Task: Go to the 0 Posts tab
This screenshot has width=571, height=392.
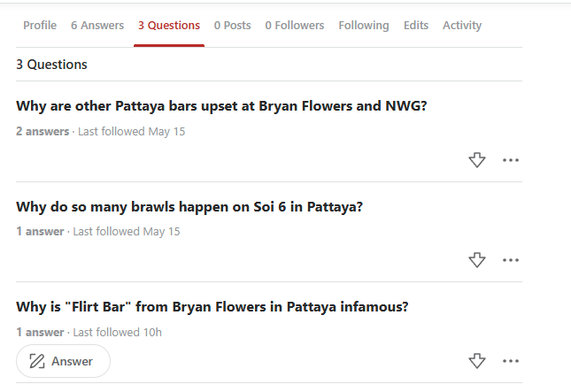Action: click(x=232, y=25)
